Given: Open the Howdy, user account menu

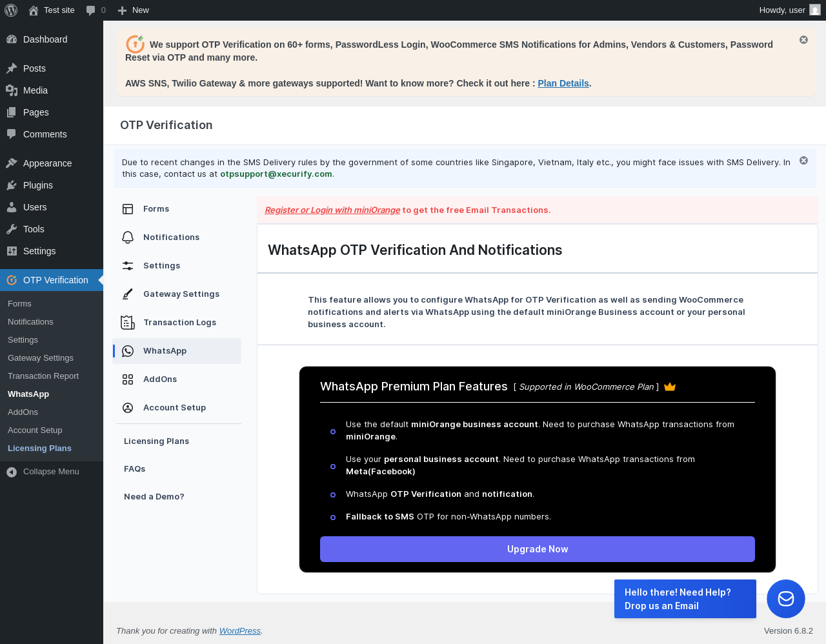Looking at the screenshot, I should pos(790,10).
